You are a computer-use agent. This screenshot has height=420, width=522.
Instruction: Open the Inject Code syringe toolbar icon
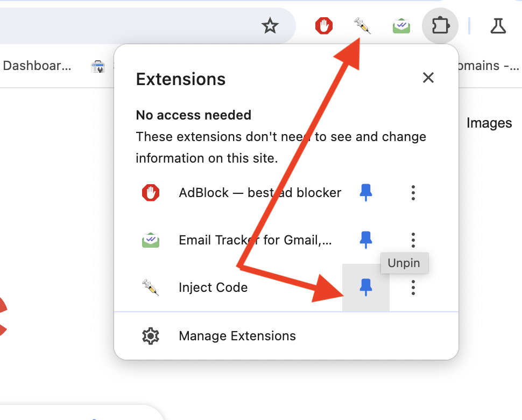(362, 26)
